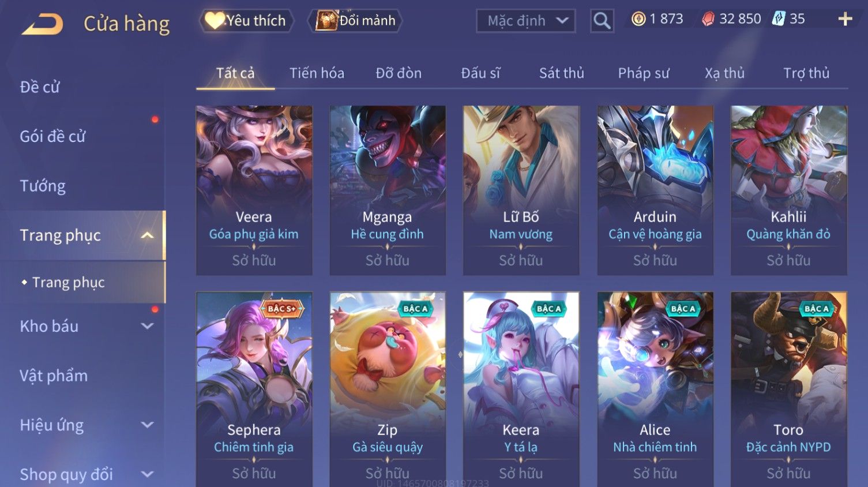This screenshot has height=487, width=868.
Task: Open Đổi mảnh fragment exchange button
Action: (355, 21)
